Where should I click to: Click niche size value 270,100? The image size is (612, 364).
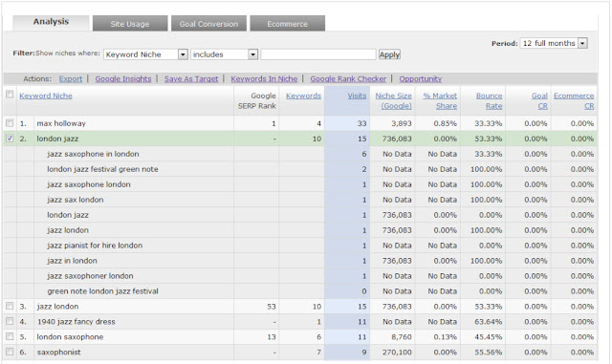[x=397, y=353]
